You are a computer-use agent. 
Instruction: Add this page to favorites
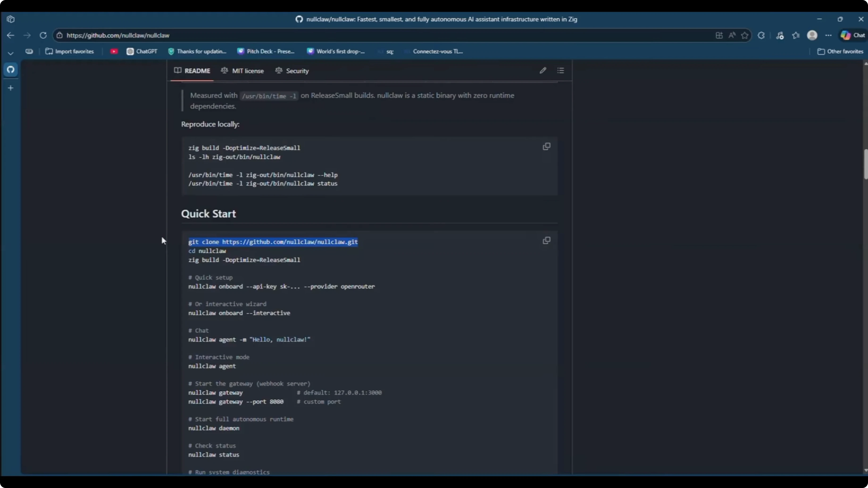tap(745, 35)
